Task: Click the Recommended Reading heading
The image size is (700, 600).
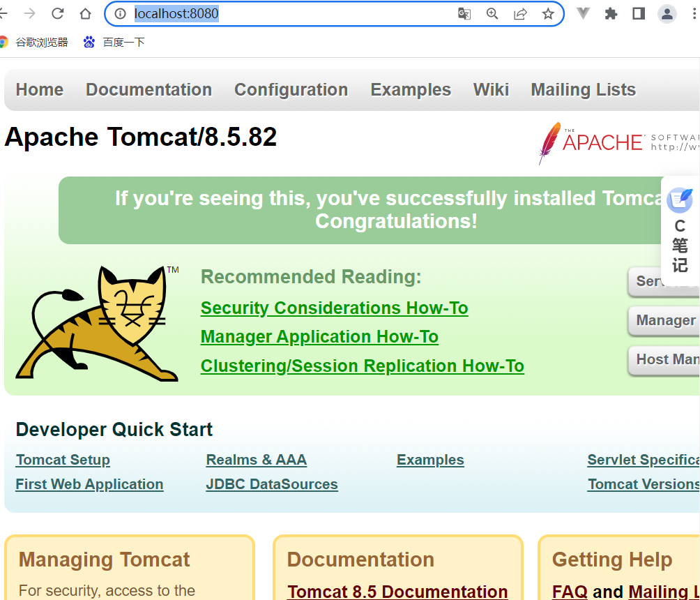Action: (311, 277)
